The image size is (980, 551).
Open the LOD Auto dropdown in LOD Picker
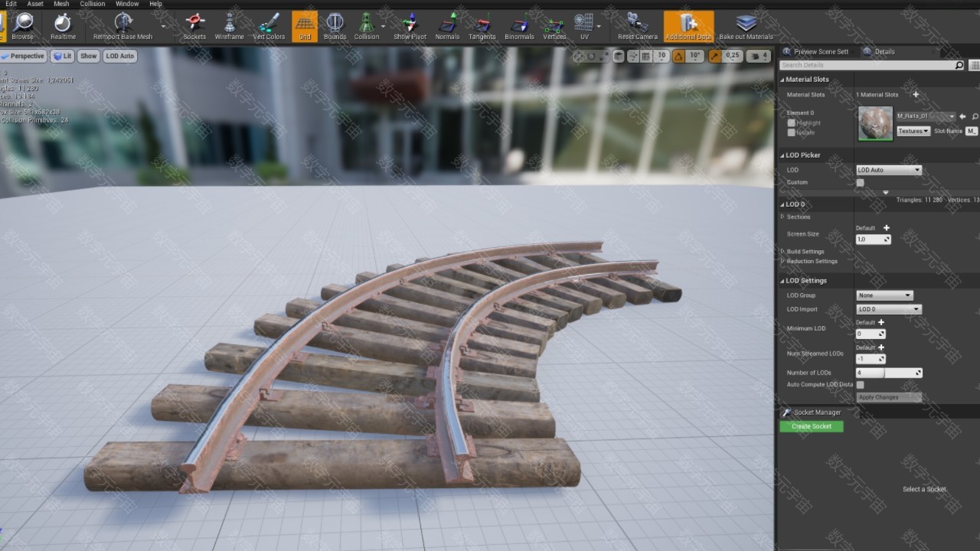point(888,170)
